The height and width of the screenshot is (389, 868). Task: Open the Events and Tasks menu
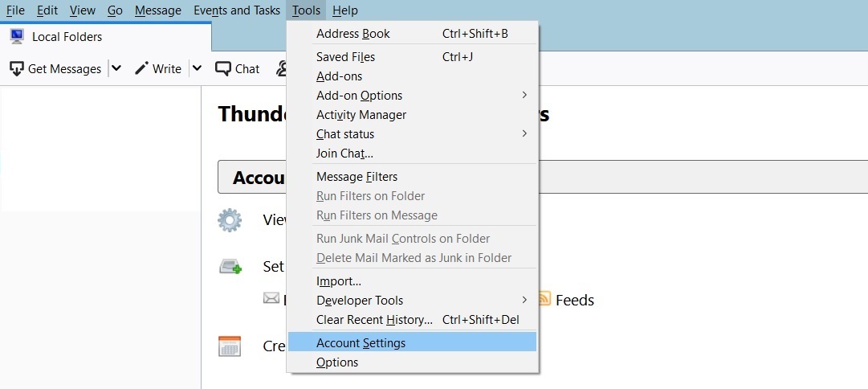click(x=237, y=10)
